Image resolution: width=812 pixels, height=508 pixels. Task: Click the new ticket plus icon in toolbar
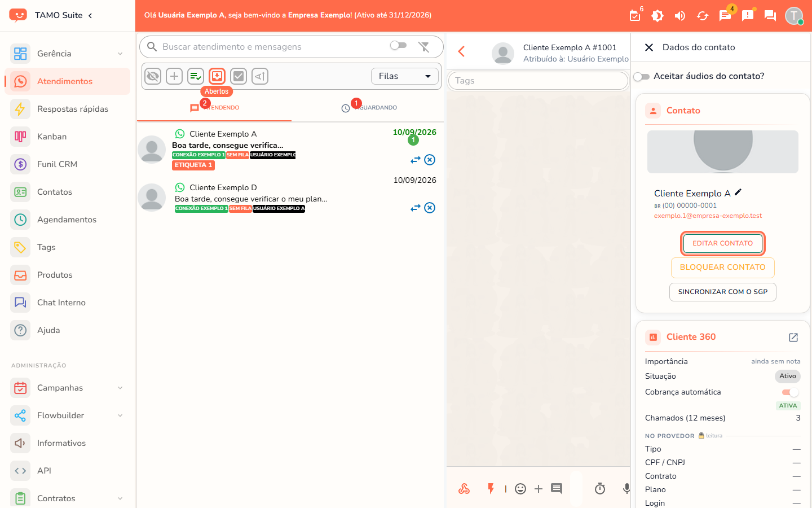[x=174, y=76]
